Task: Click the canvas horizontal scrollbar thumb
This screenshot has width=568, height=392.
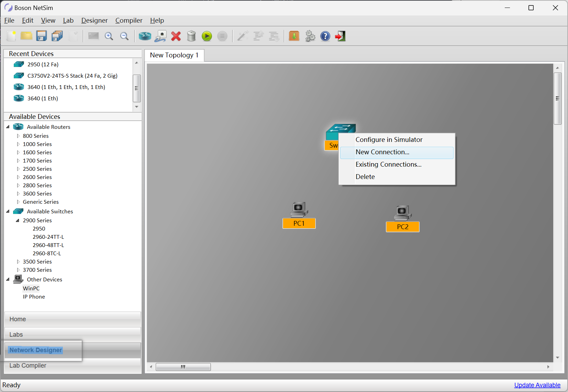Action: 183,367
